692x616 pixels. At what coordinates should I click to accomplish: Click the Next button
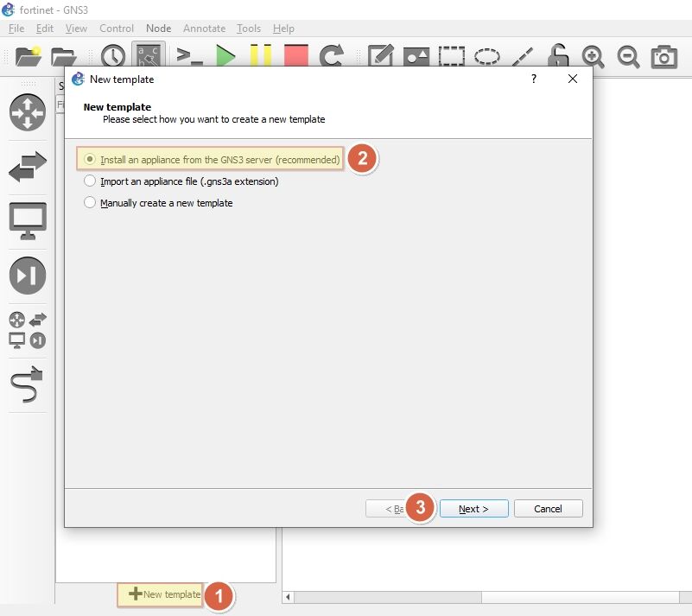[473, 509]
